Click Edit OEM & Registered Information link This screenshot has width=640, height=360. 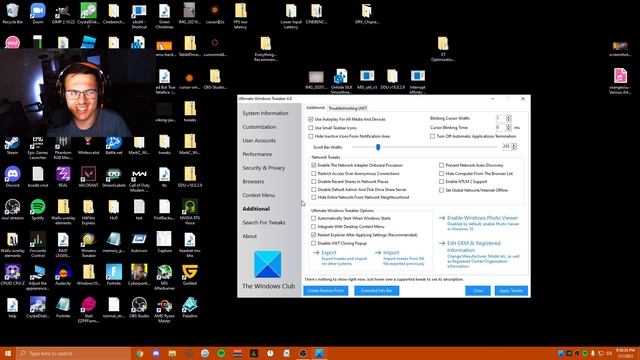click(x=473, y=247)
